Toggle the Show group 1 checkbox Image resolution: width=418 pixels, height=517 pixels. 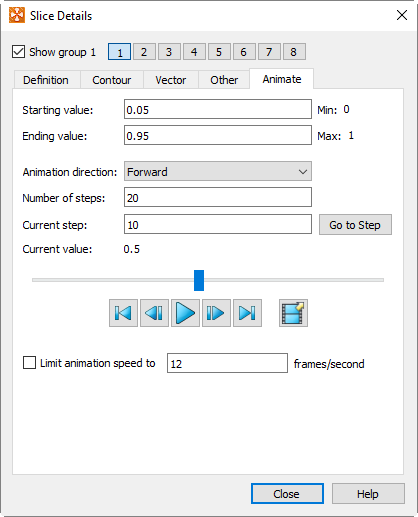[18, 52]
